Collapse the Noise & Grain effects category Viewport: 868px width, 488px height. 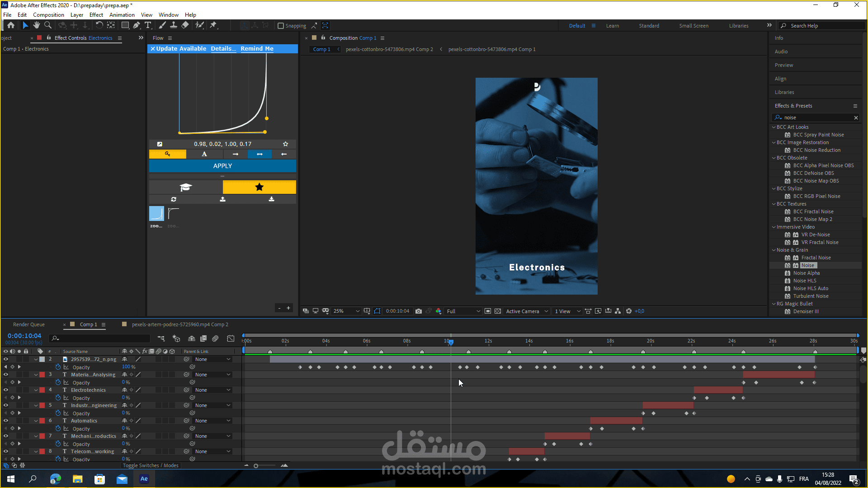pyautogui.click(x=774, y=250)
